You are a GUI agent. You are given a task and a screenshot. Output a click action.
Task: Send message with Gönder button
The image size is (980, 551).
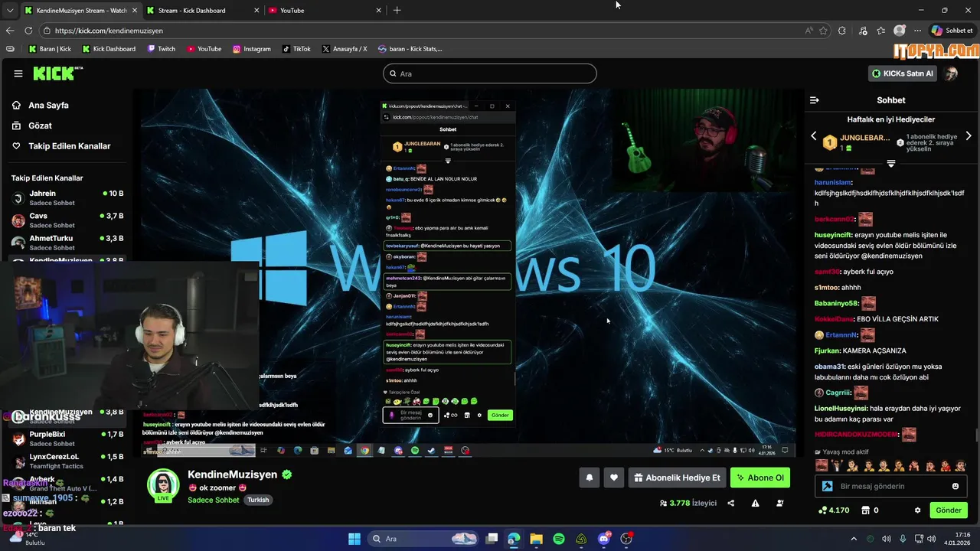[948, 510]
